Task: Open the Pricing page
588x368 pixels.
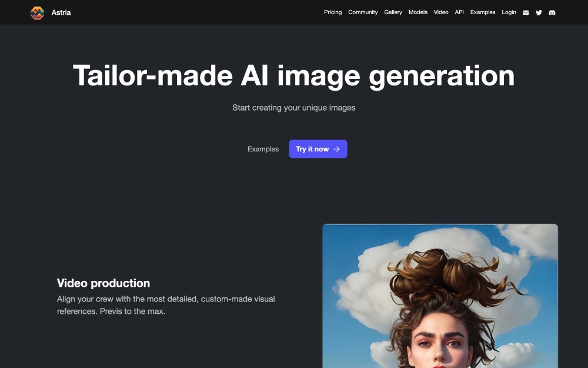Action: coord(333,12)
